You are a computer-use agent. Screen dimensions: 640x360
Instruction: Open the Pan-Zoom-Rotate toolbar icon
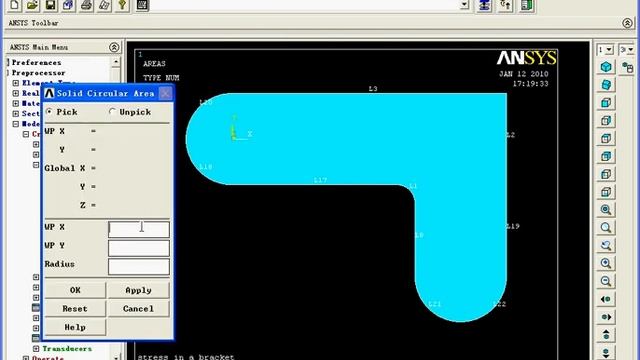[x=68, y=5]
